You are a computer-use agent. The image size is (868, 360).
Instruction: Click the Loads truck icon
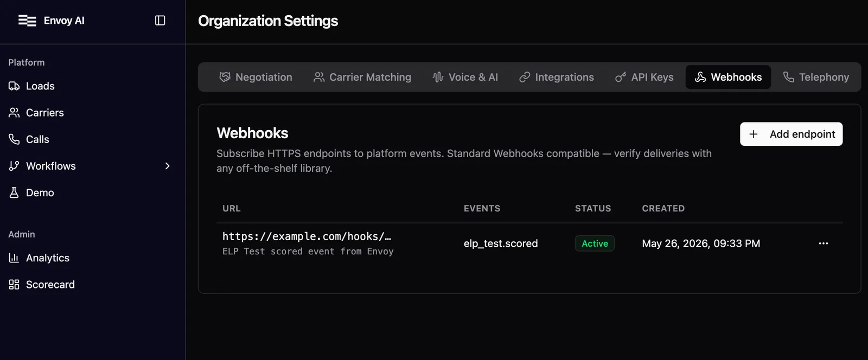pos(14,86)
